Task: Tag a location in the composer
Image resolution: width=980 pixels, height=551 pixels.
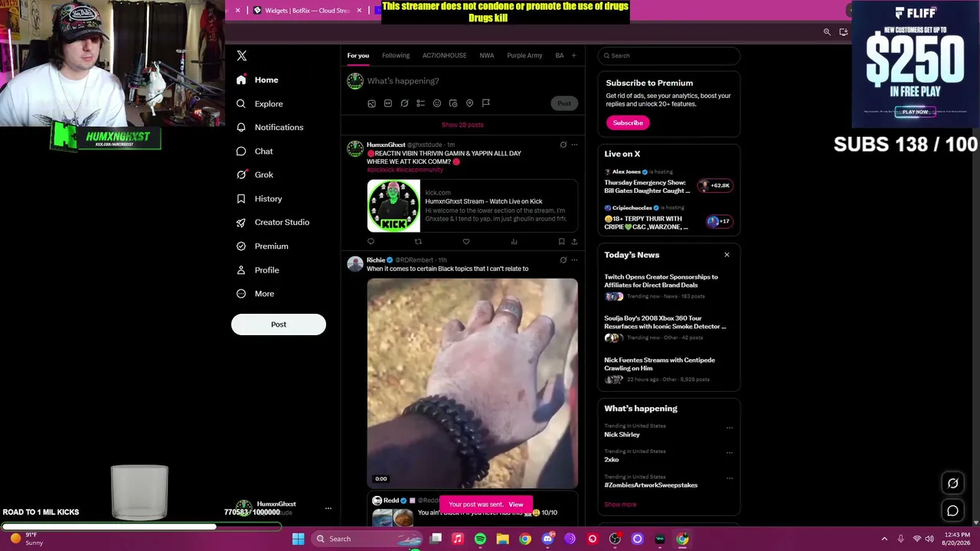Action: click(469, 103)
